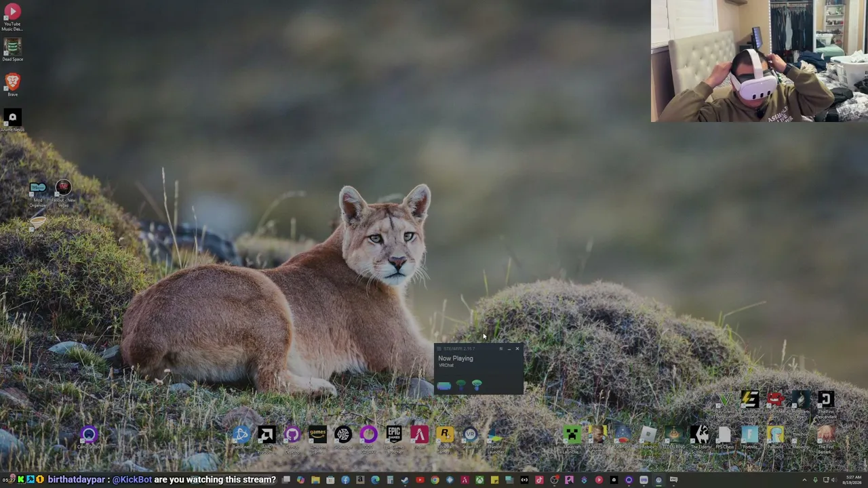Launch The First Berserker desktop shortcut
The width and height of the screenshot is (868, 488).
tap(826, 439)
